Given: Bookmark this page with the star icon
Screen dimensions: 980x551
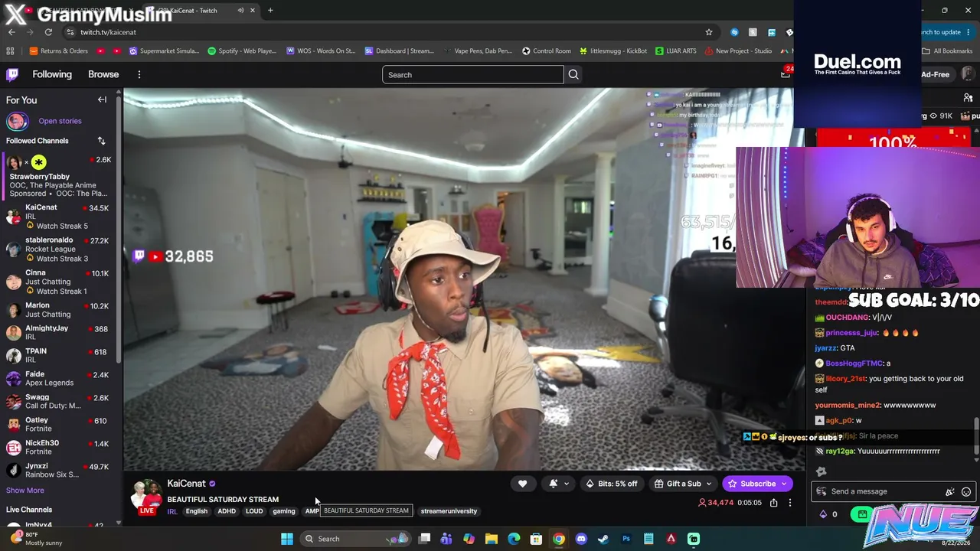Looking at the screenshot, I should (x=709, y=32).
